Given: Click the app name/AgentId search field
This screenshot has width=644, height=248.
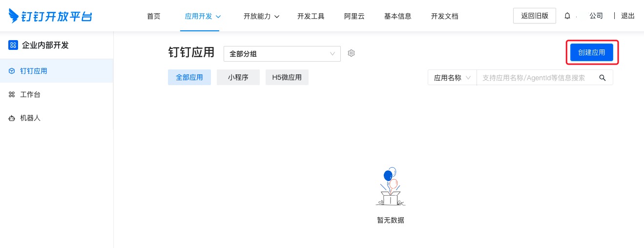Looking at the screenshot, I should pyautogui.click(x=538, y=77).
